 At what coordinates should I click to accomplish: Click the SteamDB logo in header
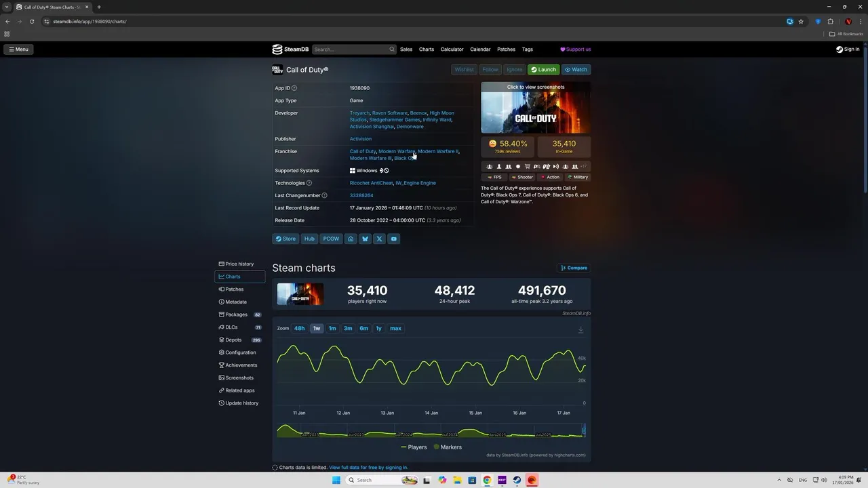pyautogui.click(x=290, y=49)
